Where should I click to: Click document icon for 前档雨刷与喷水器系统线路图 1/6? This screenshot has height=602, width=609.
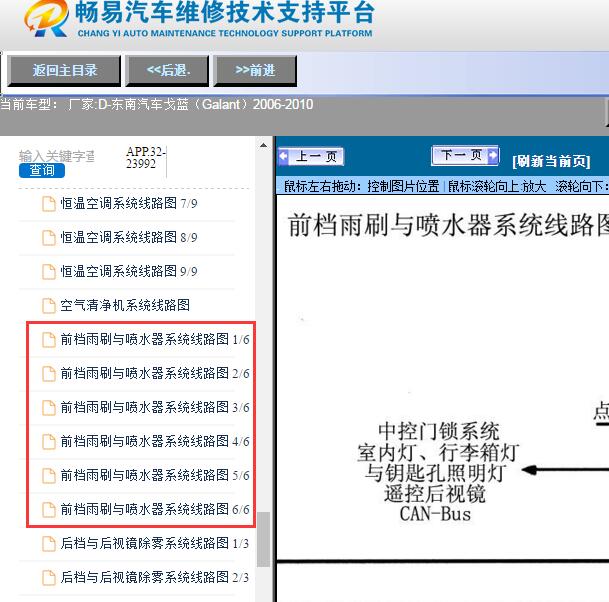49,340
